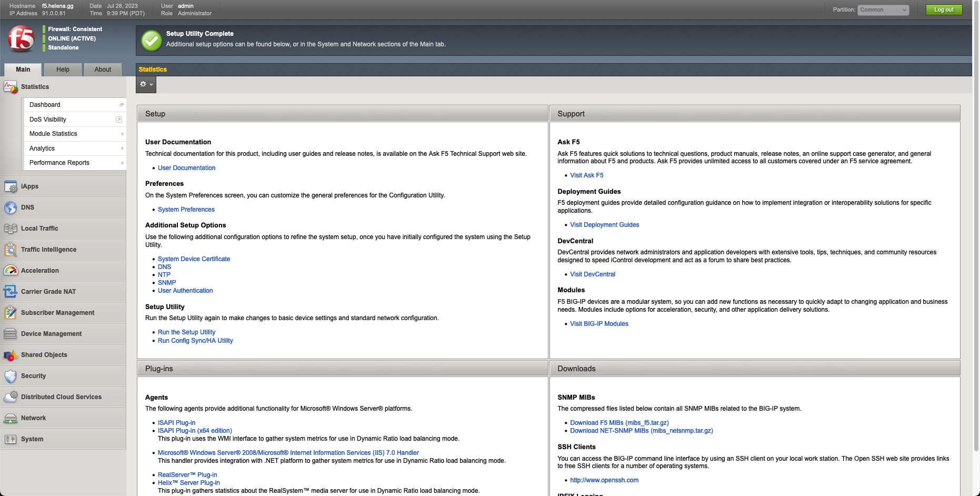Open the System Device Certificate link
Screen dimensions: 980x496
194,259
